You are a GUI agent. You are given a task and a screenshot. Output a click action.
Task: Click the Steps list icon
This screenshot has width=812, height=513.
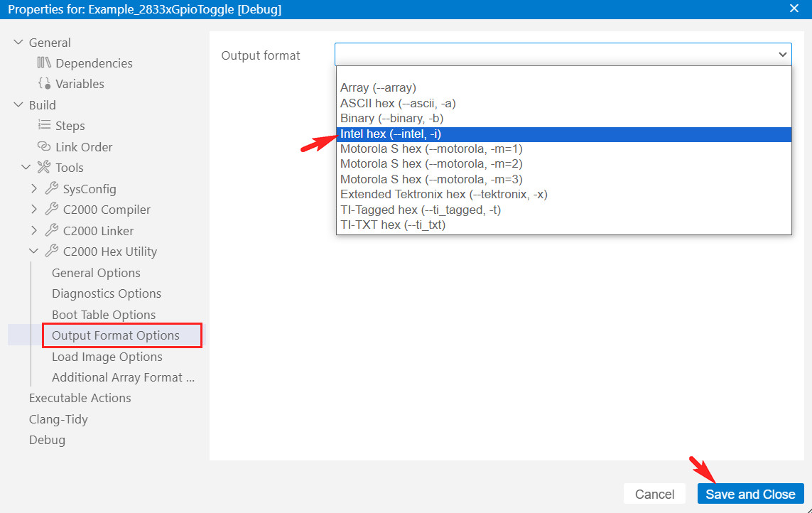pos(45,125)
